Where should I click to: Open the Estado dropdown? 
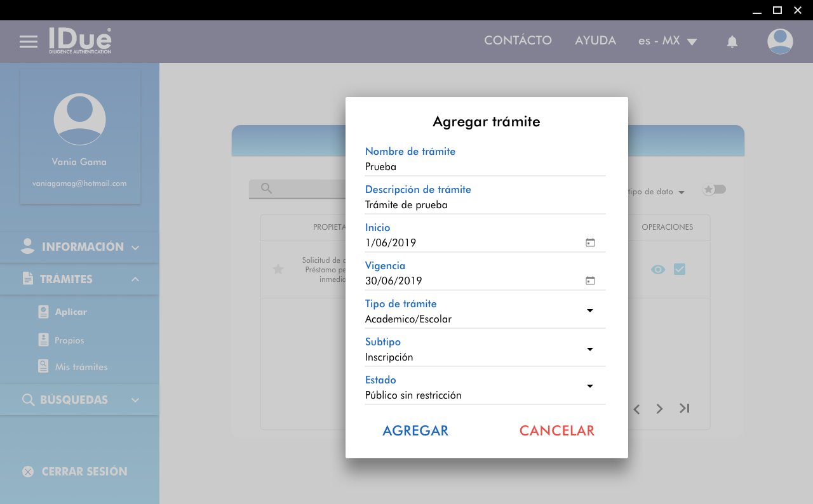(x=589, y=387)
